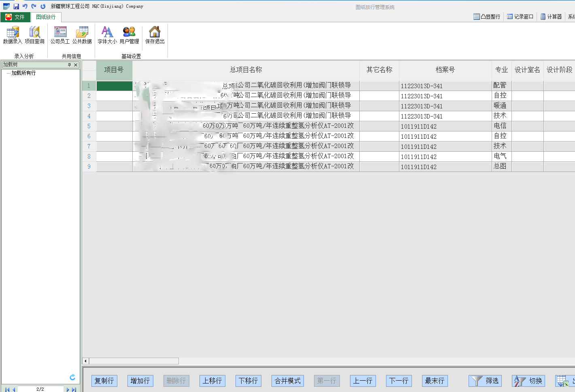Click the blue refresh arrow in tree panel
Image resolution: width=575 pixels, height=392 pixels.
pos(72,377)
